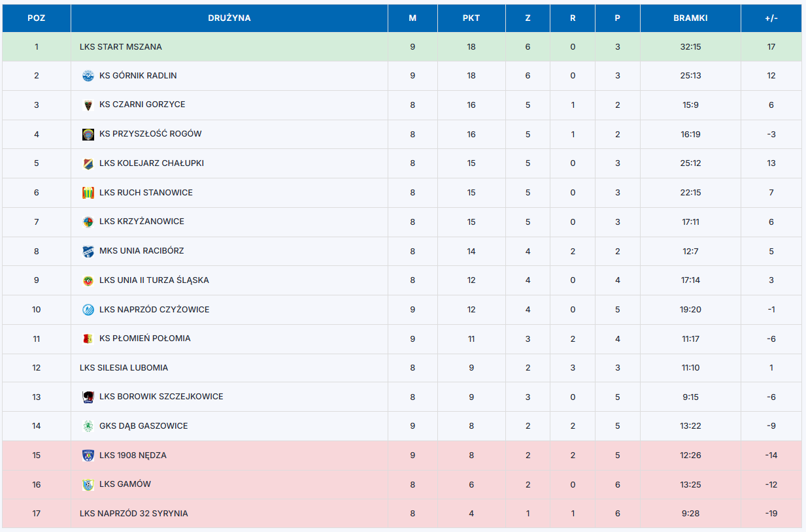Click the LKS Unia II Turza Śląska name
This screenshot has height=532, width=806.
coord(154,280)
